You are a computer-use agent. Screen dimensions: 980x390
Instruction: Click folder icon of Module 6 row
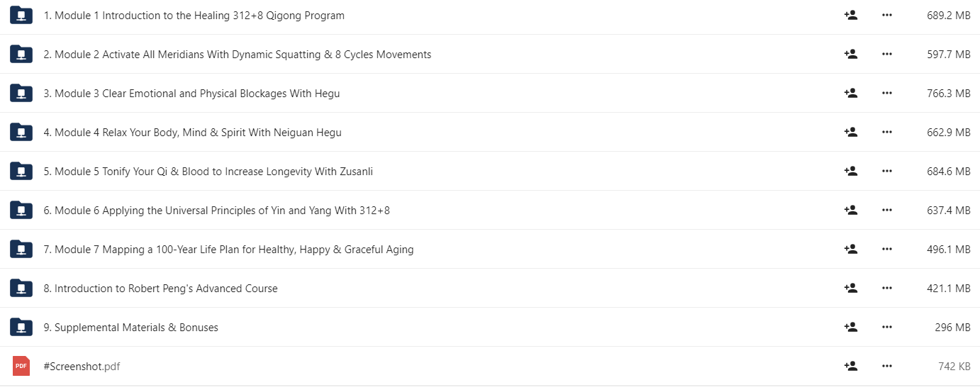tap(21, 210)
